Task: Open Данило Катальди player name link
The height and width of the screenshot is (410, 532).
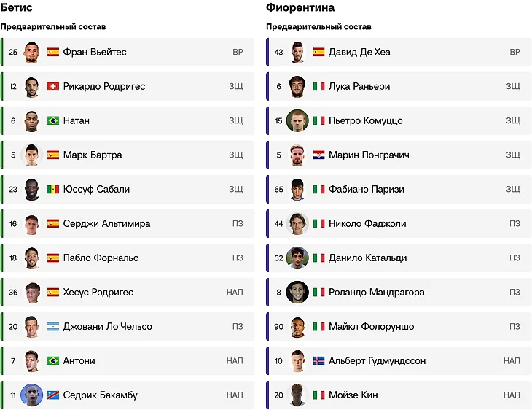Action: tap(367, 258)
